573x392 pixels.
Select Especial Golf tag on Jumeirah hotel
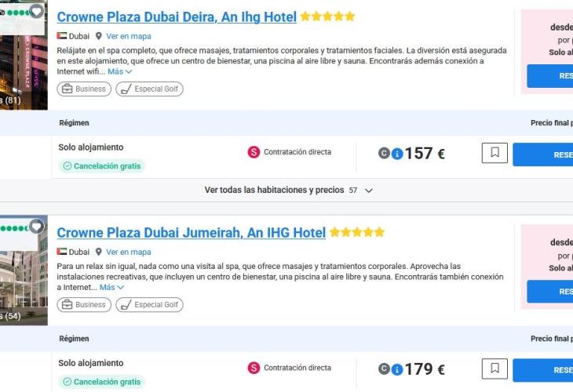(149, 304)
